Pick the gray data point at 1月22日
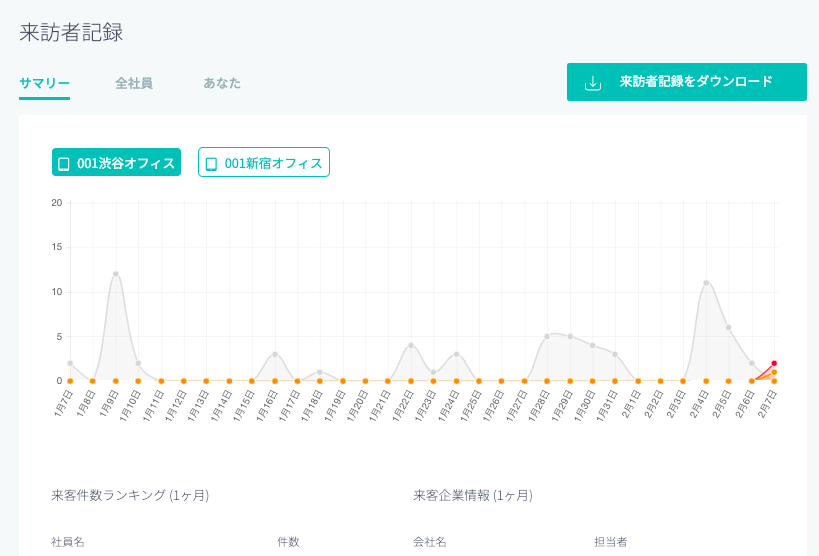 pos(411,345)
